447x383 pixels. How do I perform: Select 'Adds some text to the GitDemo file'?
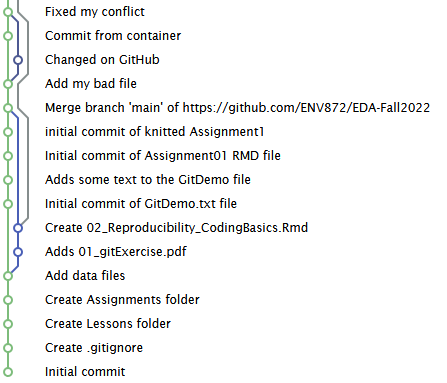pyautogui.click(x=148, y=180)
